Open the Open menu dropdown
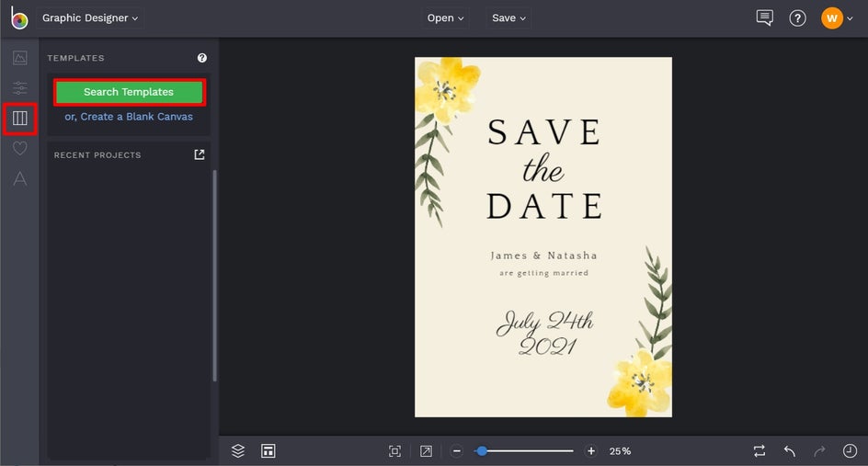This screenshot has width=868, height=466. coord(446,18)
